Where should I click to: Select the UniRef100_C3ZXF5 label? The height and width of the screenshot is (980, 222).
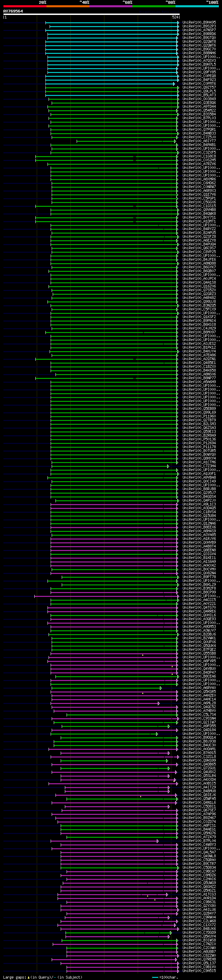(199, 153)
